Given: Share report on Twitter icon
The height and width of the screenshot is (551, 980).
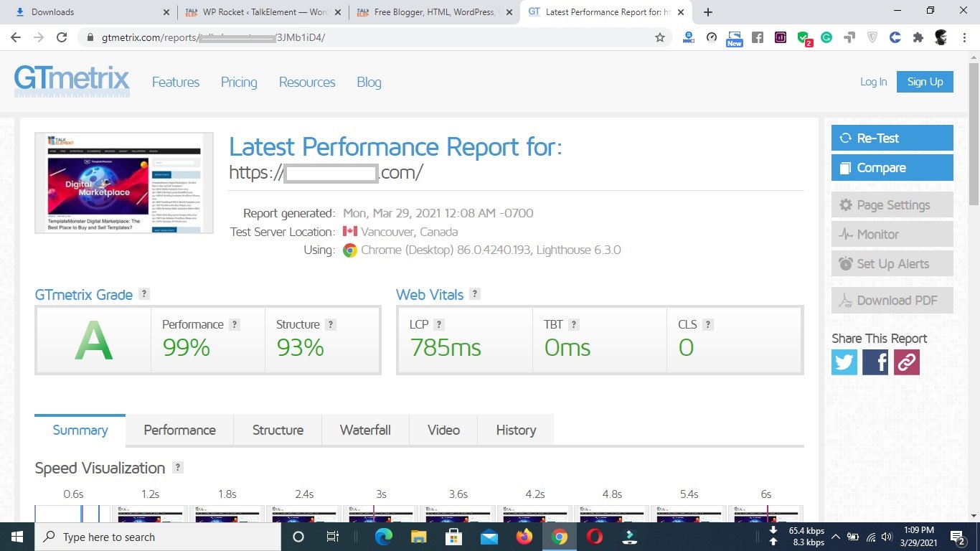Looking at the screenshot, I should (844, 362).
